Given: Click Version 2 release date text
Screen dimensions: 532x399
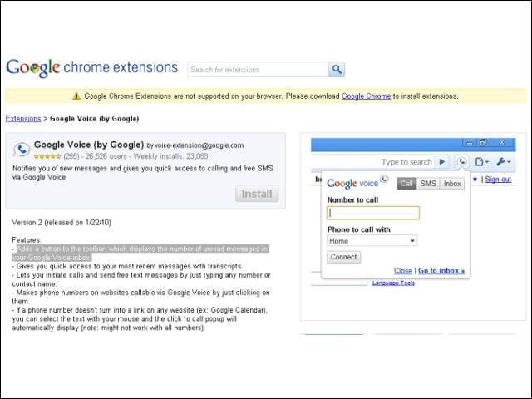Looking at the screenshot, I should tap(62, 223).
